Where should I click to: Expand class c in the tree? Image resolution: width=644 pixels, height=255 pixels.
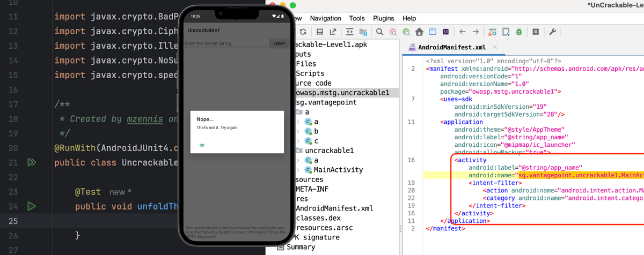(x=298, y=141)
